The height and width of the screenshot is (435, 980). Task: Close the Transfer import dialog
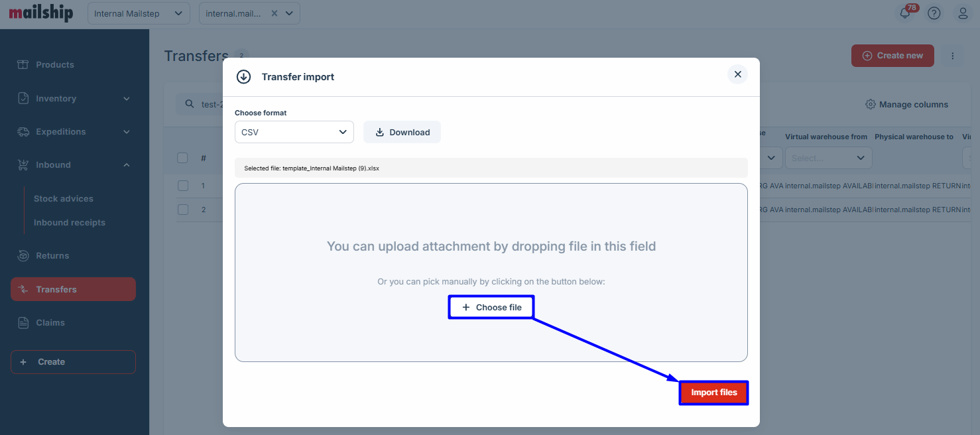(737, 74)
